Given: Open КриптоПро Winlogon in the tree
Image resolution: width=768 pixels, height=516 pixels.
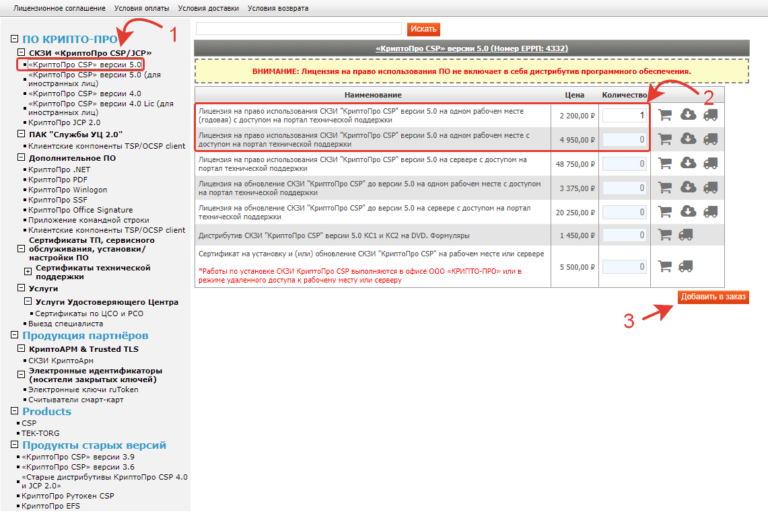Looking at the screenshot, I should 68,190.
